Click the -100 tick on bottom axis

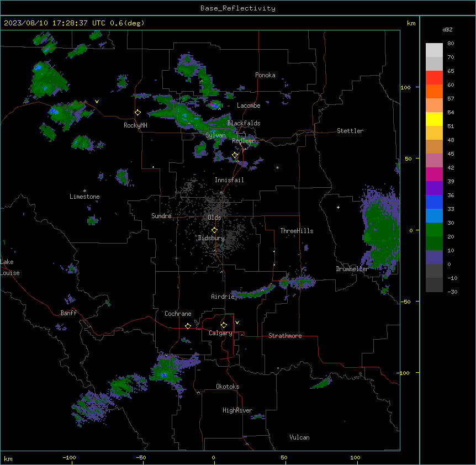point(69,457)
